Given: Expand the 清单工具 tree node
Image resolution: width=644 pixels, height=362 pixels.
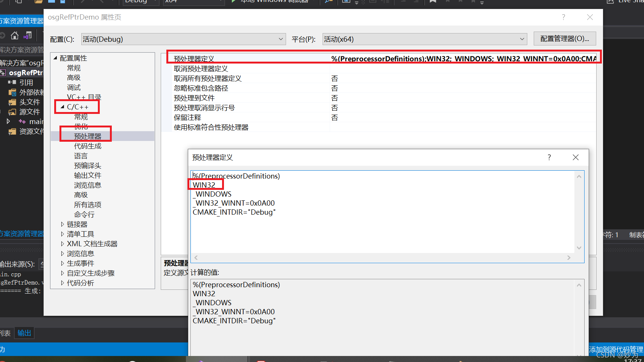Looking at the screenshot, I should 62,234.
